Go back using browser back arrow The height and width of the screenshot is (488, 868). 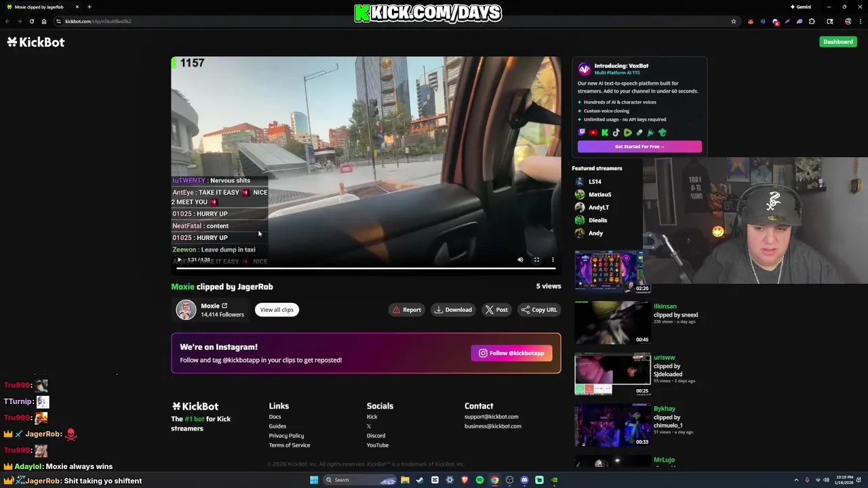tap(7, 21)
